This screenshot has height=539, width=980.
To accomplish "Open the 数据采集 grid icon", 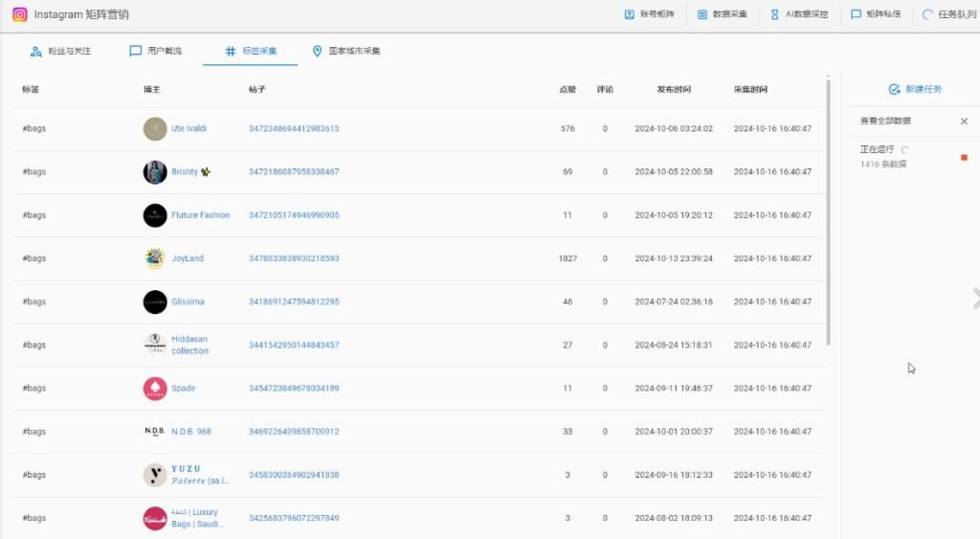I will click(702, 14).
